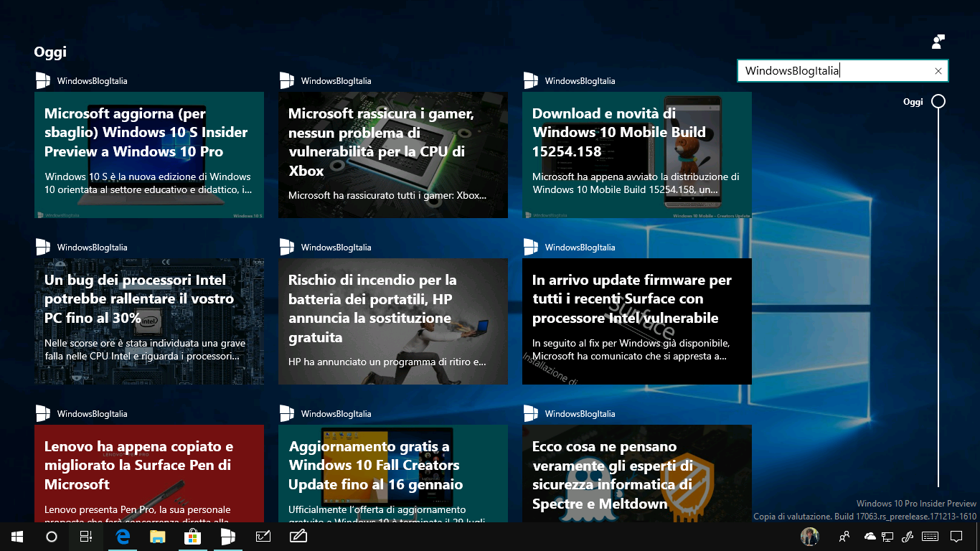Open the Windows 10 S Insider Preview card
980x551 pixels.
(149, 155)
